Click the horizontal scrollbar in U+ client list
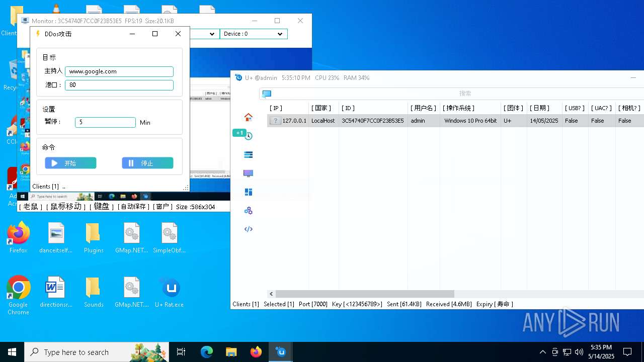 [365, 294]
